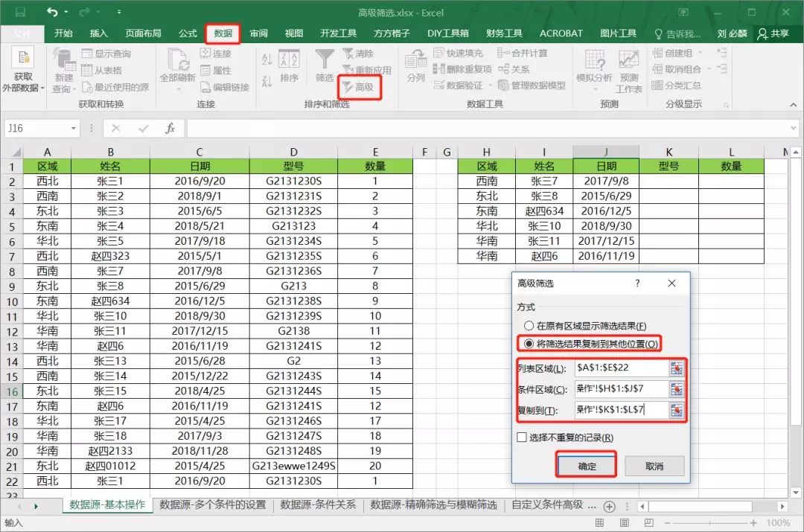Image resolution: width=804 pixels, height=532 pixels.
Task: Click the Subtotal (分类汇总) icon
Action: [657, 85]
